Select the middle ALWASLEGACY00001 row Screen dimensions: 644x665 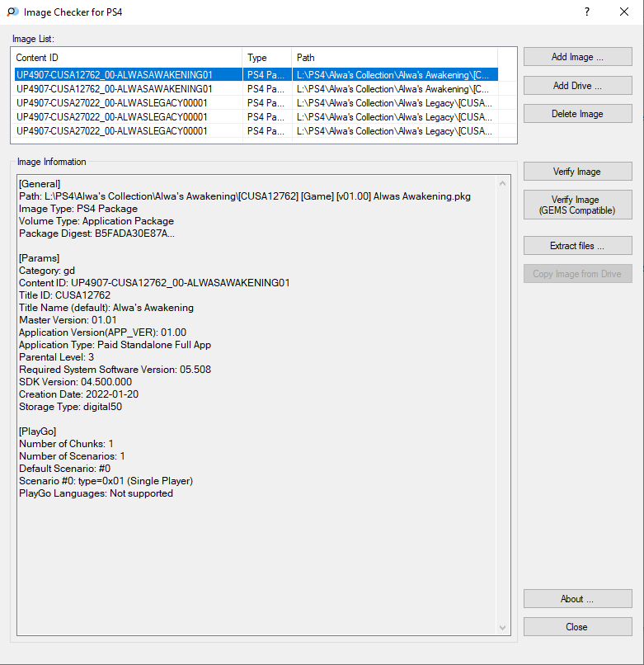pyautogui.click(x=256, y=117)
